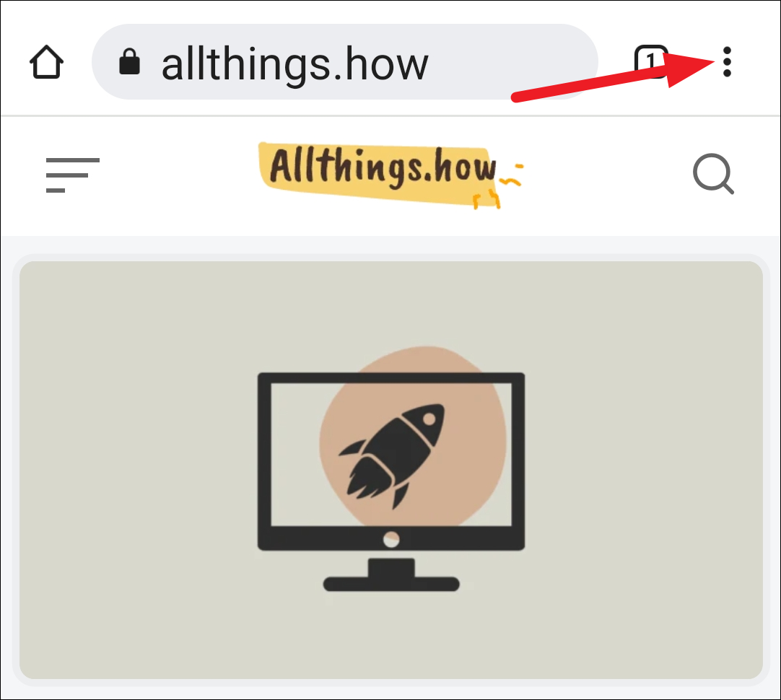Screen dimensions: 781x700
Task: Click the rocket graphic in the featured image
Action: (391, 455)
